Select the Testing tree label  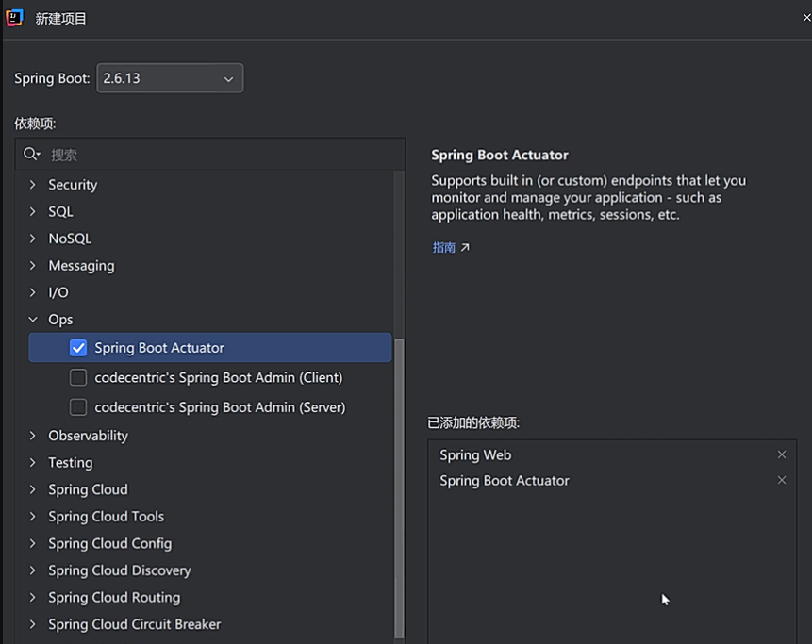[71, 463]
